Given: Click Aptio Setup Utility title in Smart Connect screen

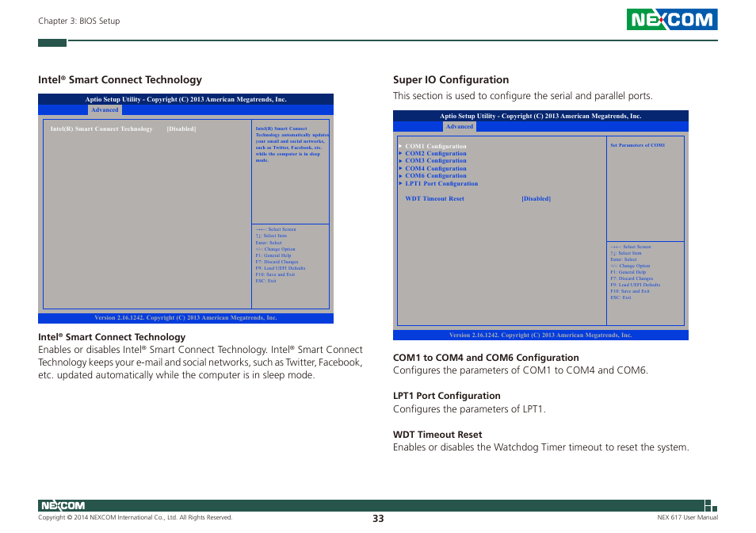Looking at the screenshot, I should pyautogui.click(x=185, y=99).
